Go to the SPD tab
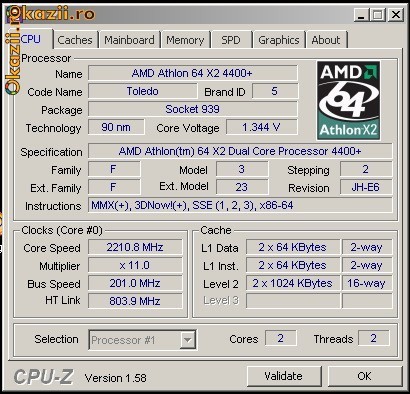Image resolution: width=410 pixels, height=394 pixels. point(231,40)
